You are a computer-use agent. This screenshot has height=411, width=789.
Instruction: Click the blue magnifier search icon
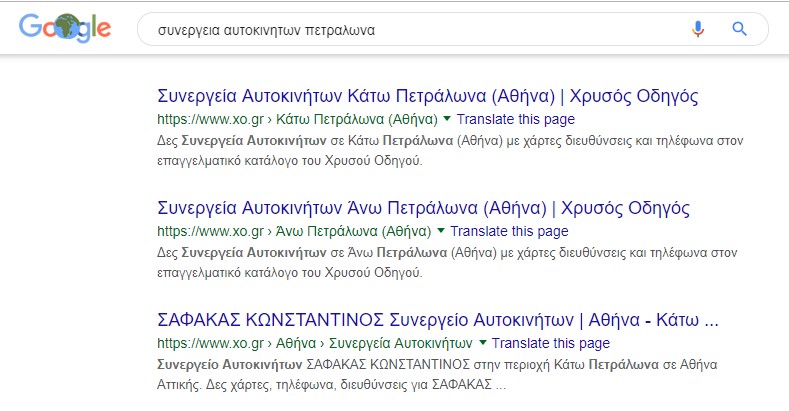739,29
